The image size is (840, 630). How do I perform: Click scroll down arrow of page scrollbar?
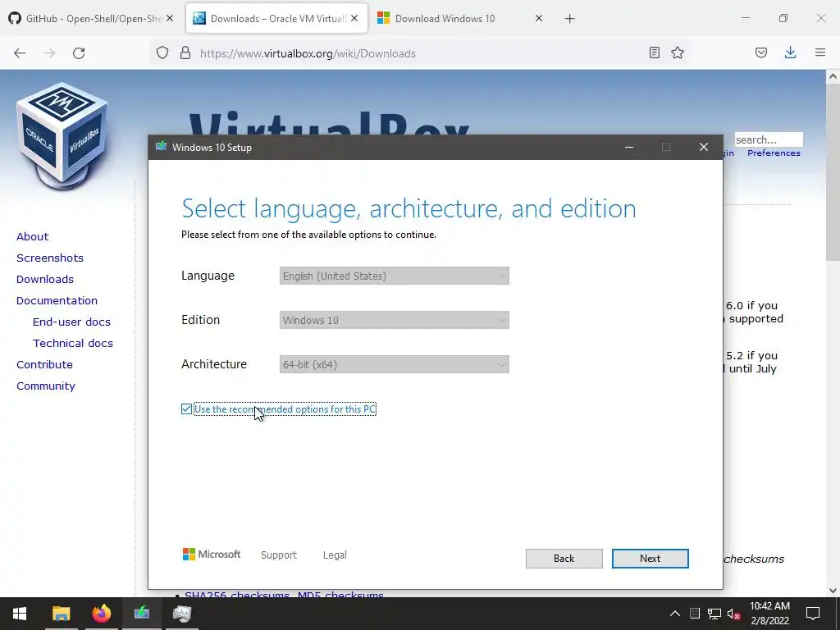(x=833, y=591)
